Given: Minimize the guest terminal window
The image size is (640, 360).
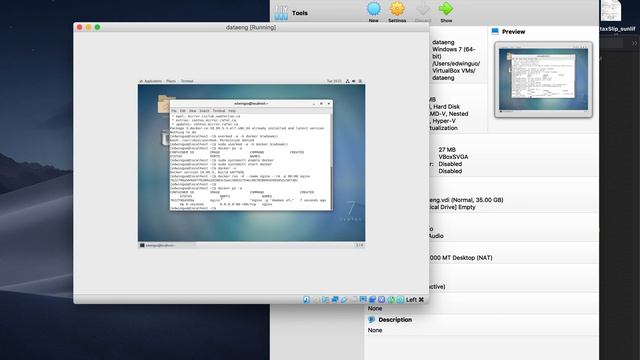Looking at the screenshot, I should pos(313,104).
